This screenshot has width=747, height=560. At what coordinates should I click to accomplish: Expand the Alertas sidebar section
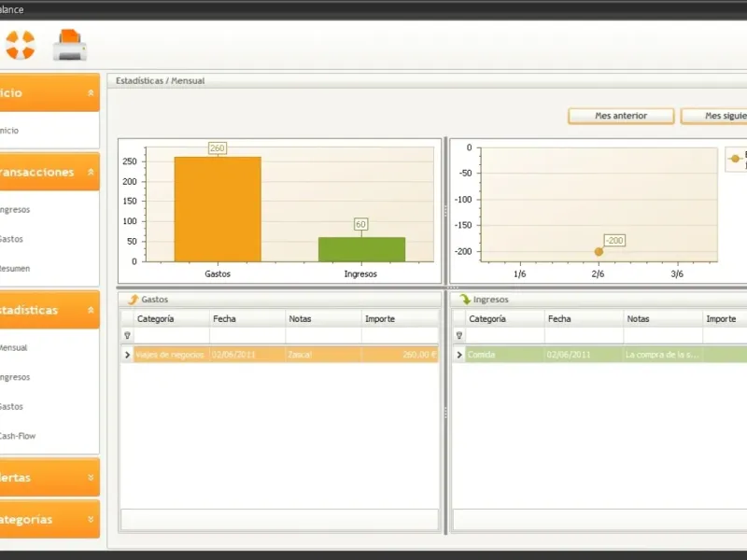click(91, 477)
